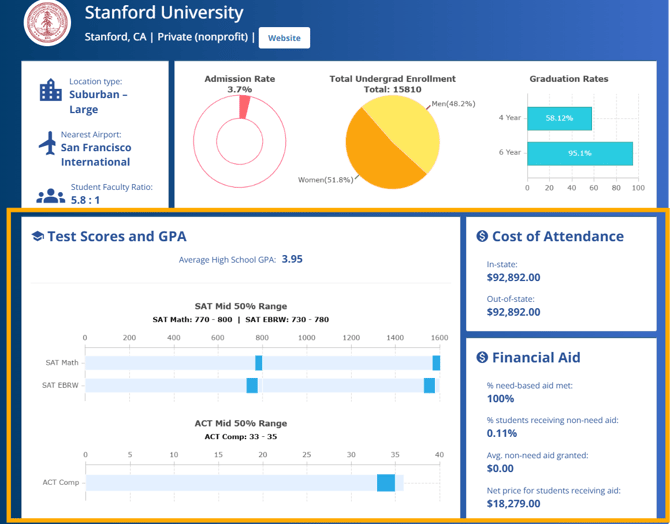Click the graduation cap icon beside Test Scores

pyautogui.click(x=37, y=237)
